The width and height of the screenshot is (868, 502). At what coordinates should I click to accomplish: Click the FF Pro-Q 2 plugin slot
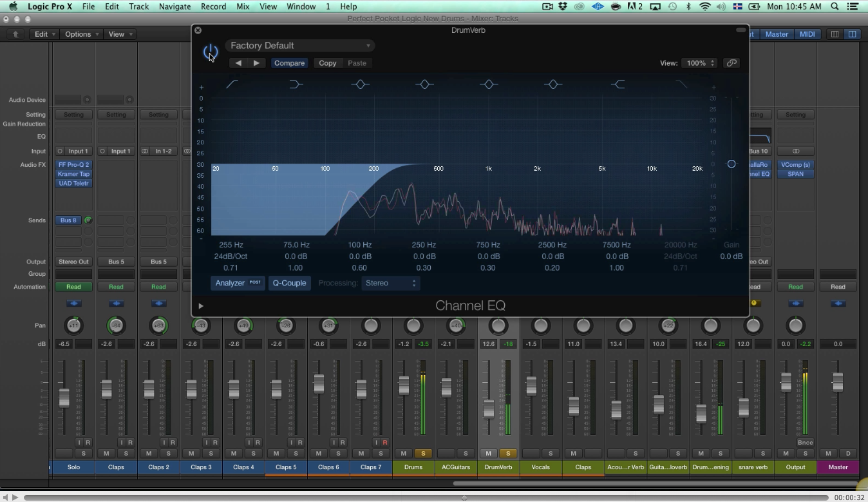tap(73, 164)
